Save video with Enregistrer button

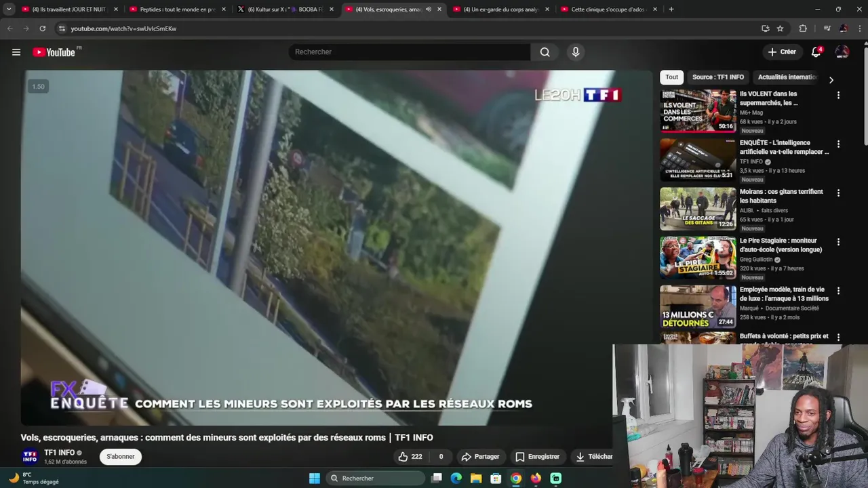537,457
